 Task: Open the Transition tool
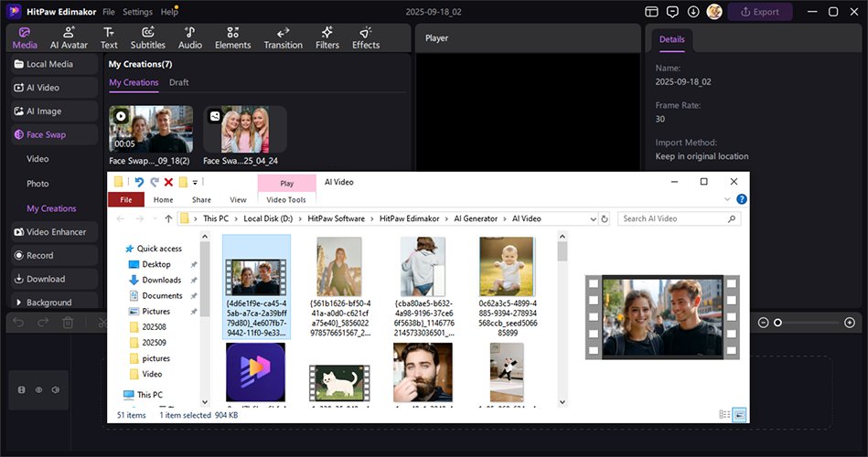283,37
